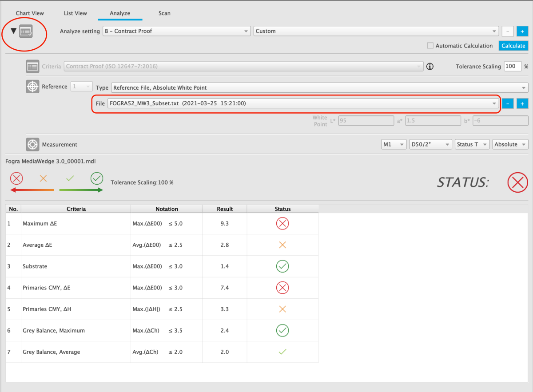533x392 pixels.
Task: Click the No. column header
Action: 13,209
